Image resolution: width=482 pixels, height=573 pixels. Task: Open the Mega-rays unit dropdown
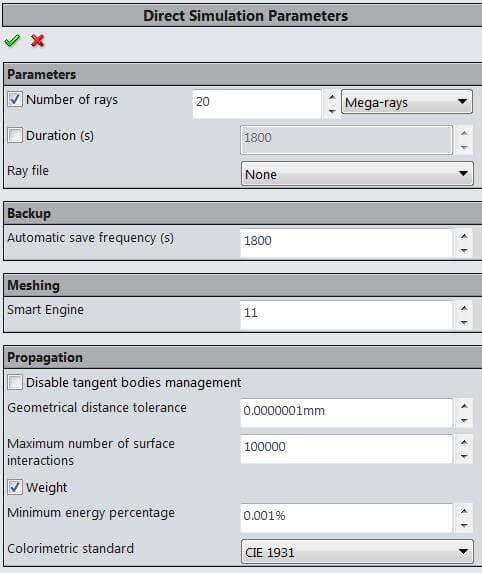[x=407, y=102]
